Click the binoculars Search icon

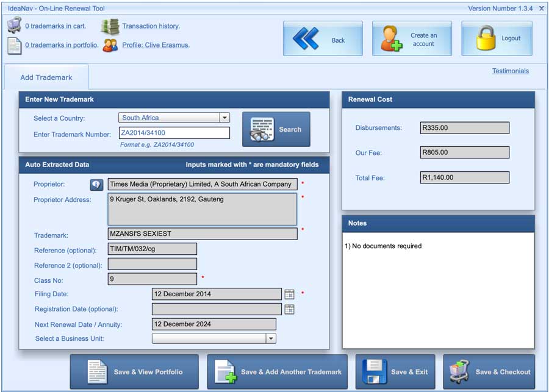(262, 129)
